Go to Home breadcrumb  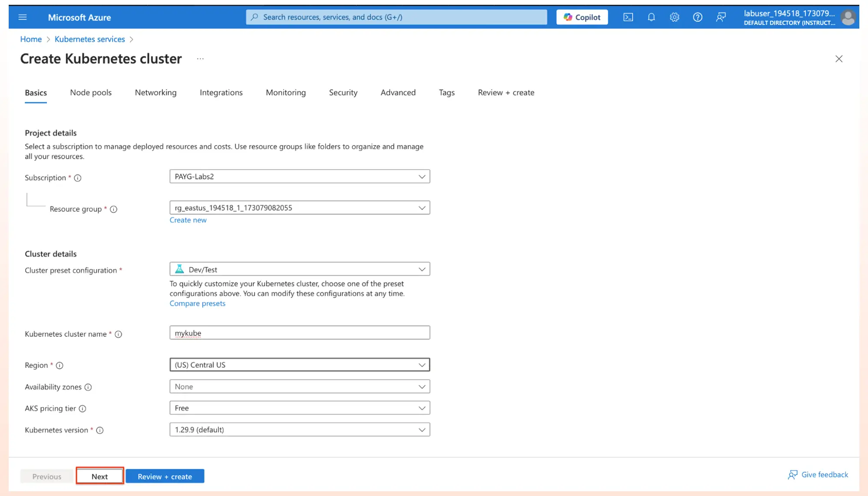tap(31, 39)
